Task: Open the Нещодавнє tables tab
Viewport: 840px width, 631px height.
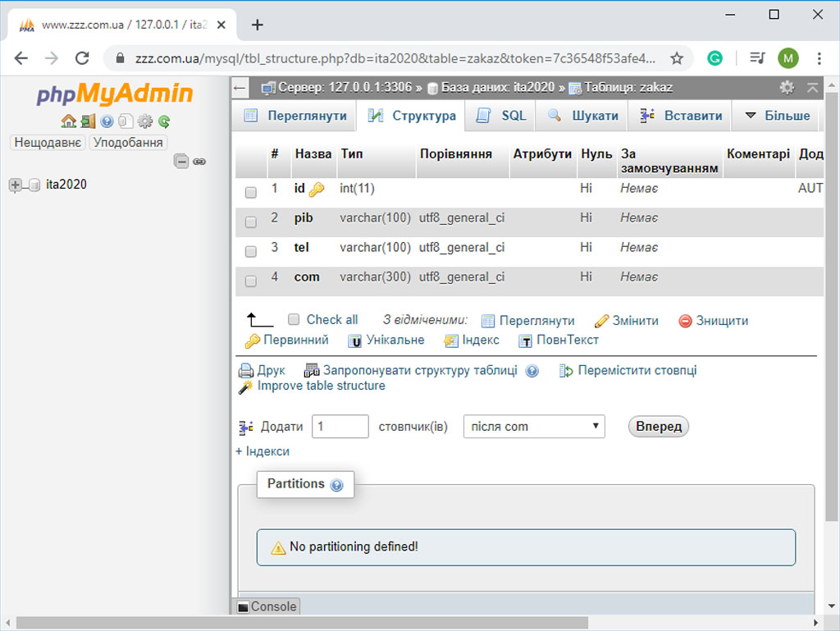Action: click(48, 143)
